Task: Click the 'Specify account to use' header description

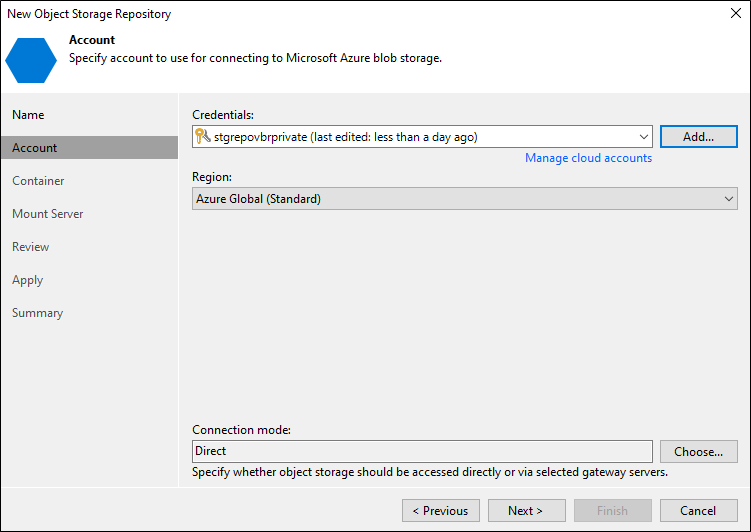Action: click(255, 58)
